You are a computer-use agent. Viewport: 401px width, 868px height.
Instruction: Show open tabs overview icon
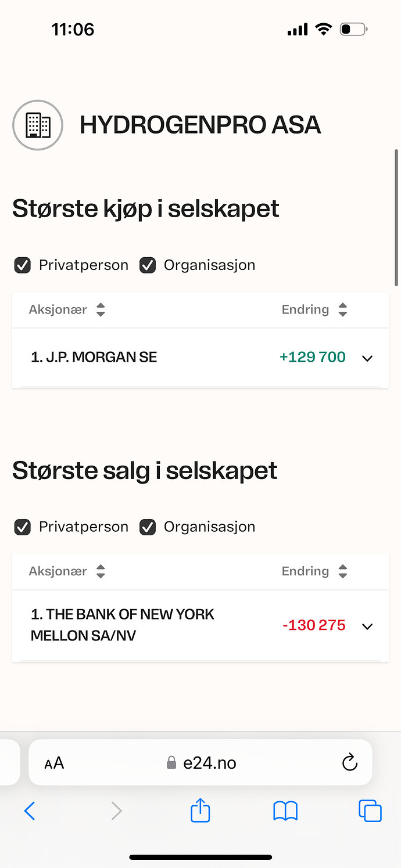[370, 811]
